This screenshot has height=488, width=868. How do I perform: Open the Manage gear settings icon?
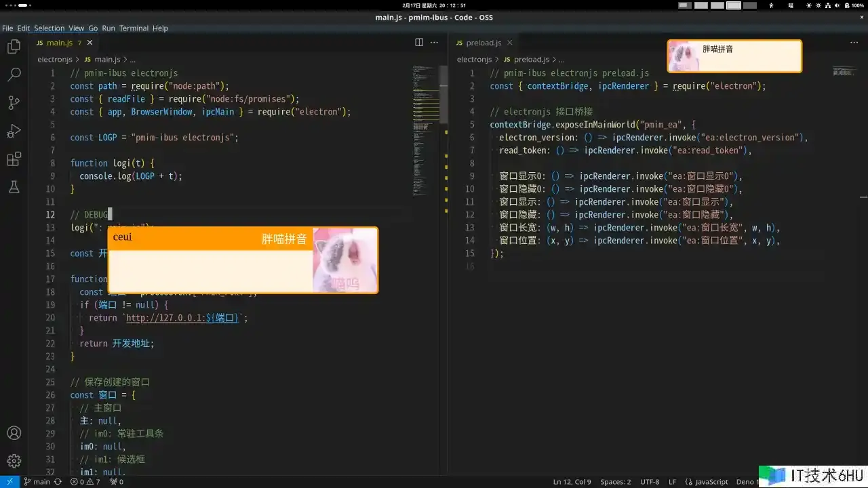14,461
